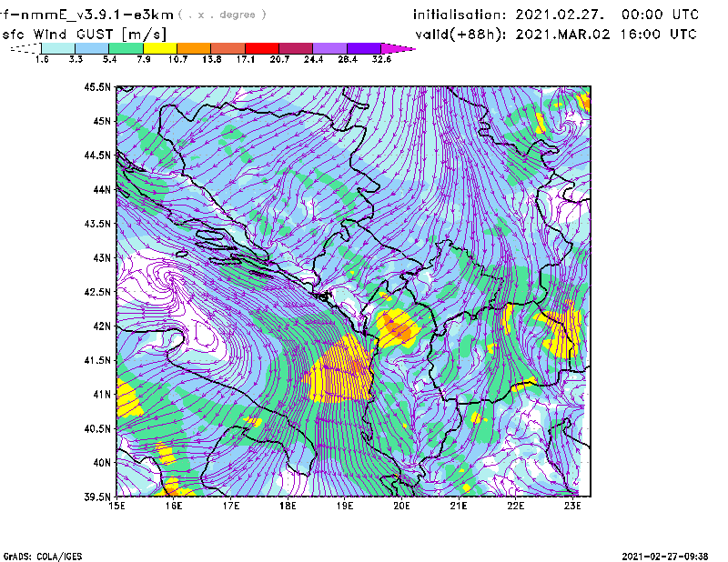Click the '23E' longitude label
The image size is (728, 562).
(572, 506)
